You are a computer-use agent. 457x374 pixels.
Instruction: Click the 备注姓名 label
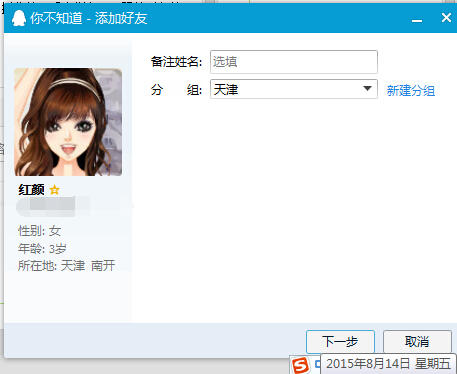176,62
